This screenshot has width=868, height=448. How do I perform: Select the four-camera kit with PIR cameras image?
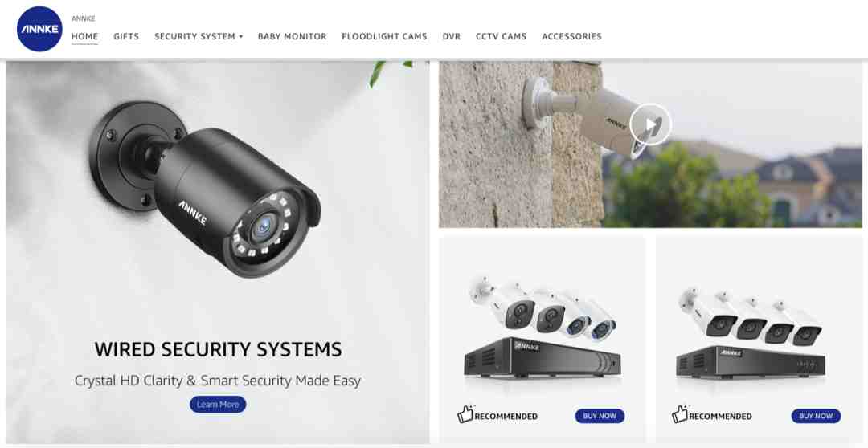(x=542, y=329)
